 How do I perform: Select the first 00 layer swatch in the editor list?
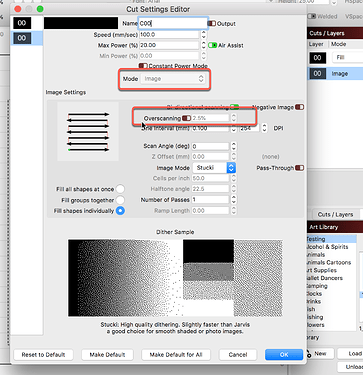[22, 23]
